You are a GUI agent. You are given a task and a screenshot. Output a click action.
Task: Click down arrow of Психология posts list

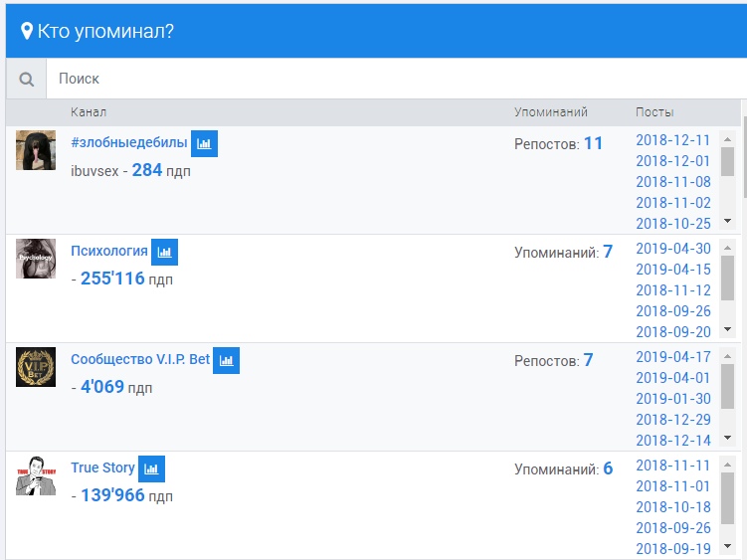[727, 329]
